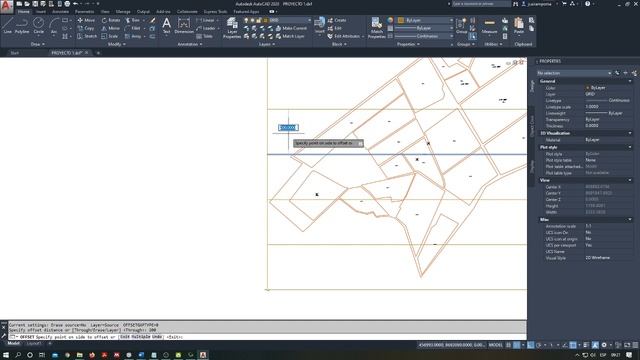Click the Stretch tool
This screenshot has height=360, width=640.
87,36
